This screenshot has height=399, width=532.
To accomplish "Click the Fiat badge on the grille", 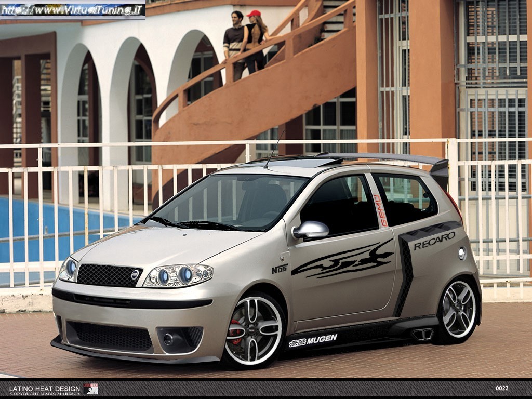I will (135, 274).
